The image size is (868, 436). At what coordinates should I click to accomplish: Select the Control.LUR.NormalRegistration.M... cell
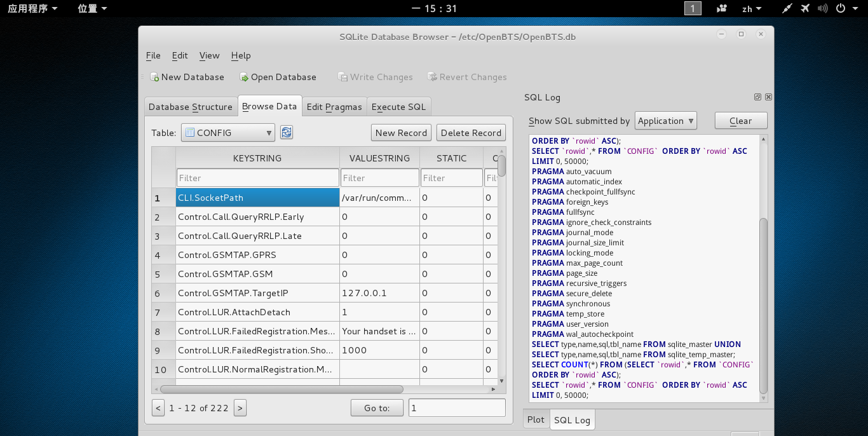pyautogui.click(x=257, y=369)
